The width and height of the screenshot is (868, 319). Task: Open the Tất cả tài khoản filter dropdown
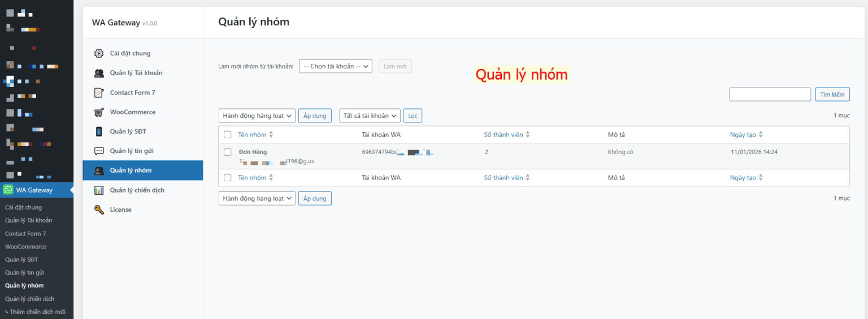[370, 116]
